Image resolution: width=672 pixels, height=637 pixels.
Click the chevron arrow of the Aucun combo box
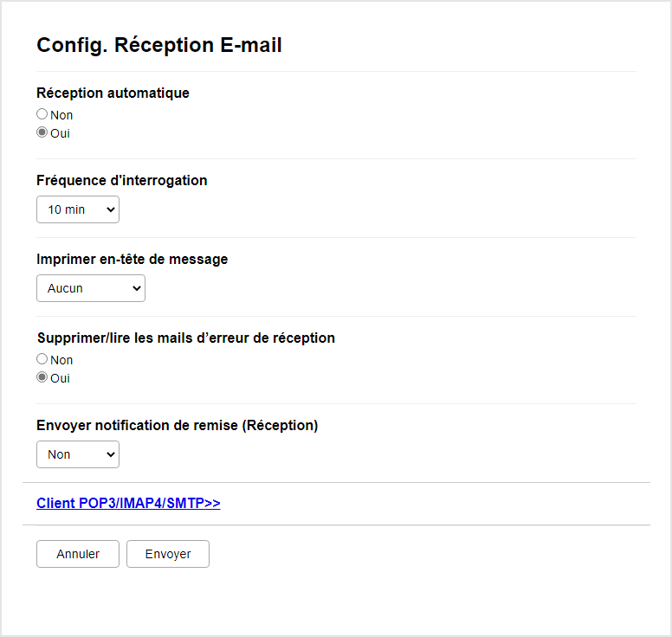pos(136,288)
